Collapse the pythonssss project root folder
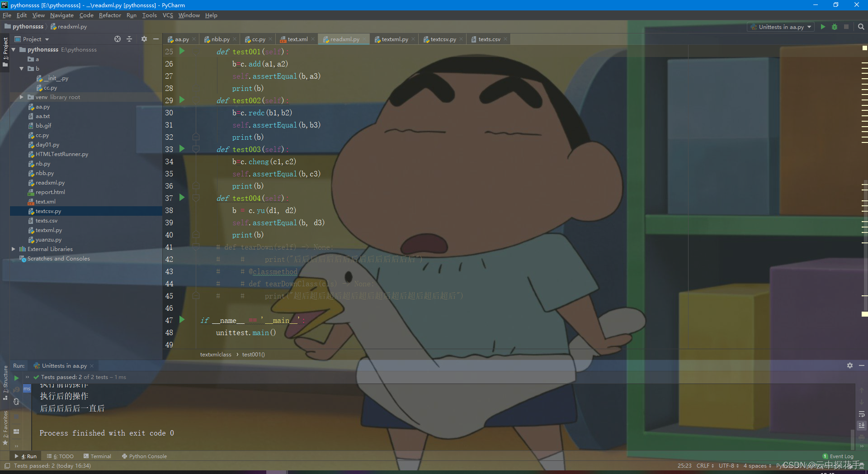Screen dimensions: 868x474 coord(13,50)
